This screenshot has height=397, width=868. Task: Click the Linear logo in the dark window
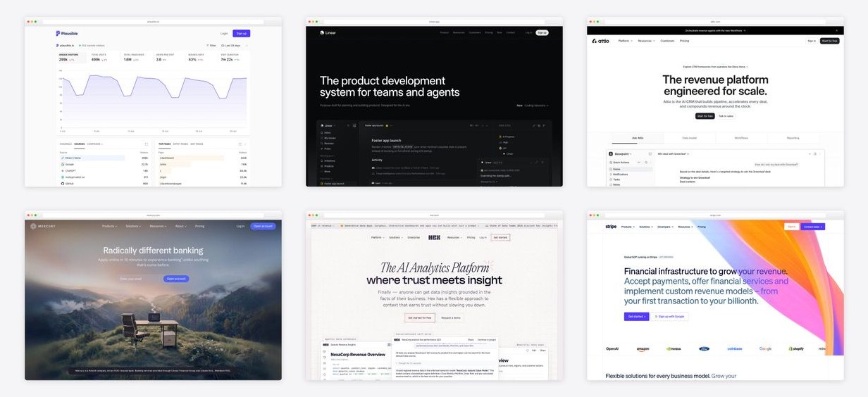pyautogui.click(x=328, y=32)
